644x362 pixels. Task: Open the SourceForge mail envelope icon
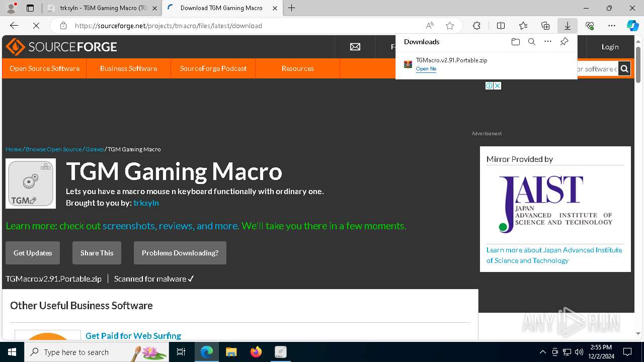point(355,47)
